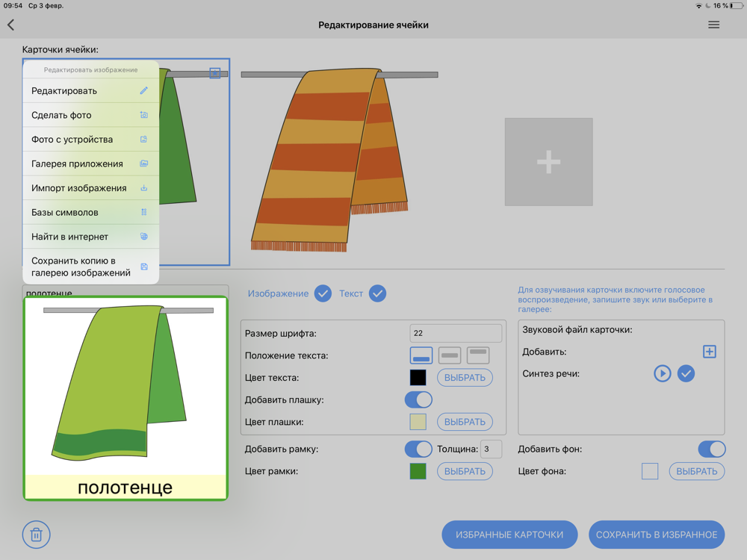This screenshot has height=560, width=747.
Task: Disable the Добавить плашку switch
Action: pos(418,399)
